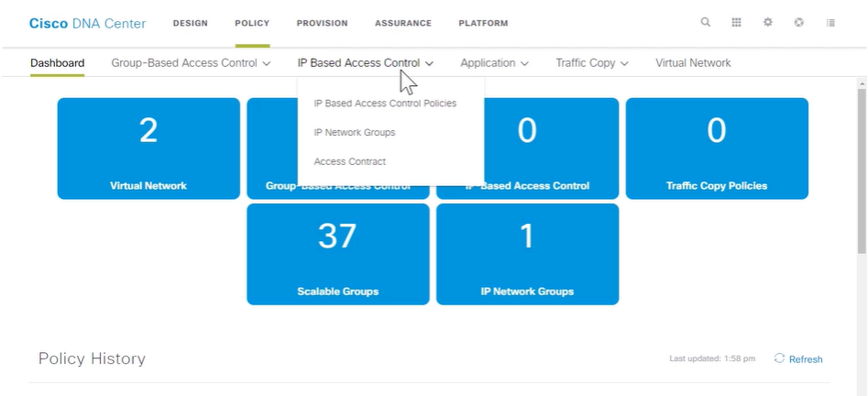Image resolution: width=868 pixels, height=396 pixels.
Task: Open the apps grid icon
Action: pyautogui.click(x=736, y=23)
